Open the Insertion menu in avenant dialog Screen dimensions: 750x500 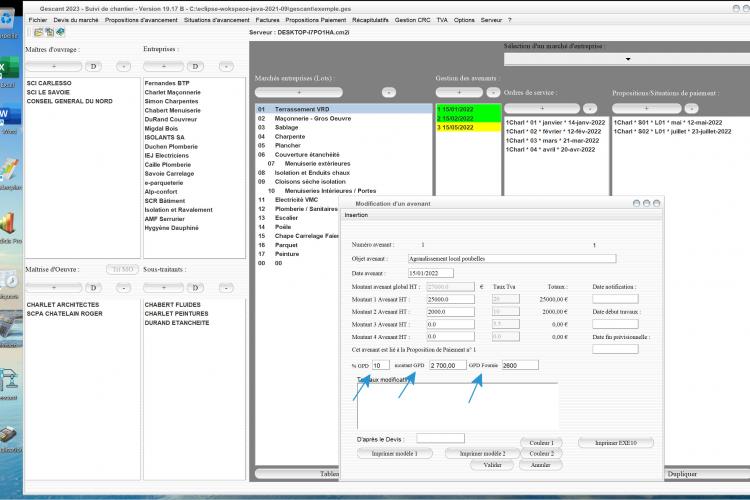pos(356,215)
